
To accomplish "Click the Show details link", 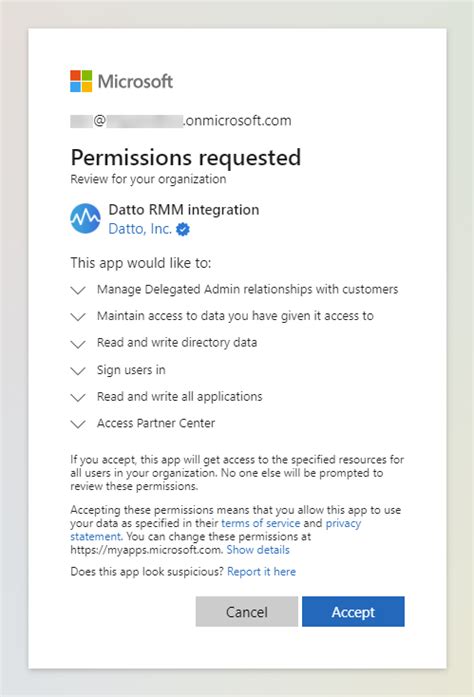I will pyautogui.click(x=258, y=550).
